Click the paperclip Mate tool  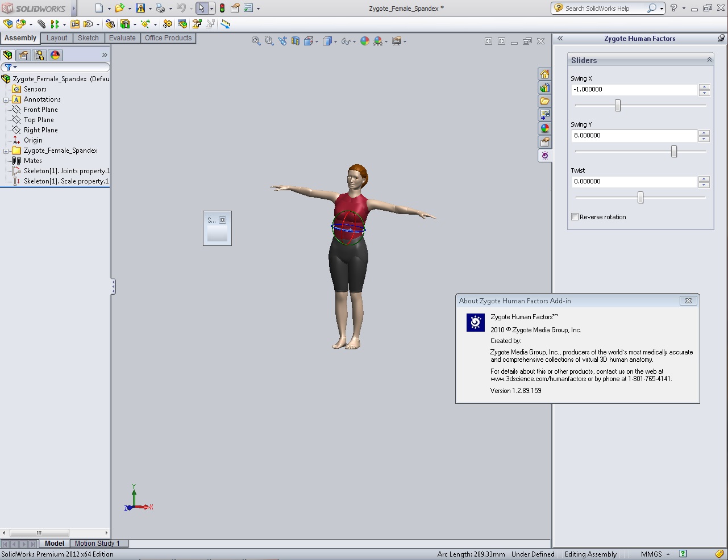[41, 24]
